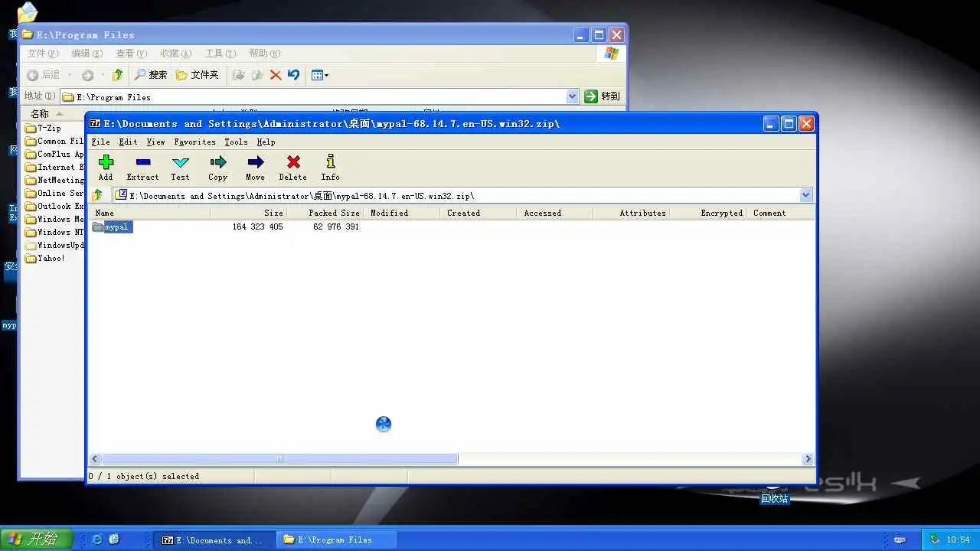Run Test on the archive
980x551 pixels.
click(x=180, y=168)
